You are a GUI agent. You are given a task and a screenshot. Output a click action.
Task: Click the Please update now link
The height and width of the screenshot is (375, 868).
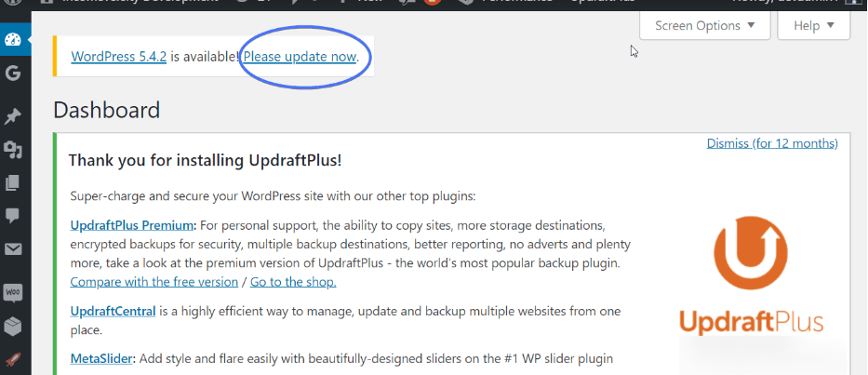[300, 57]
